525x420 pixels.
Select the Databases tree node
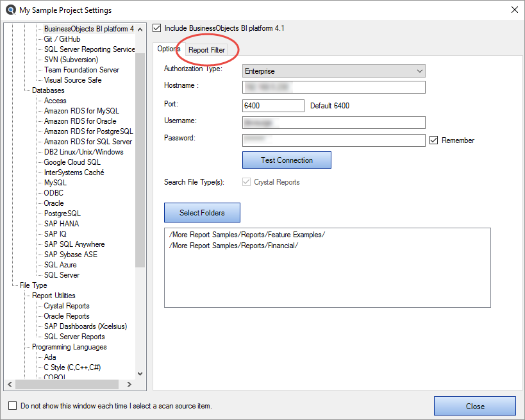click(x=48, y=90)
